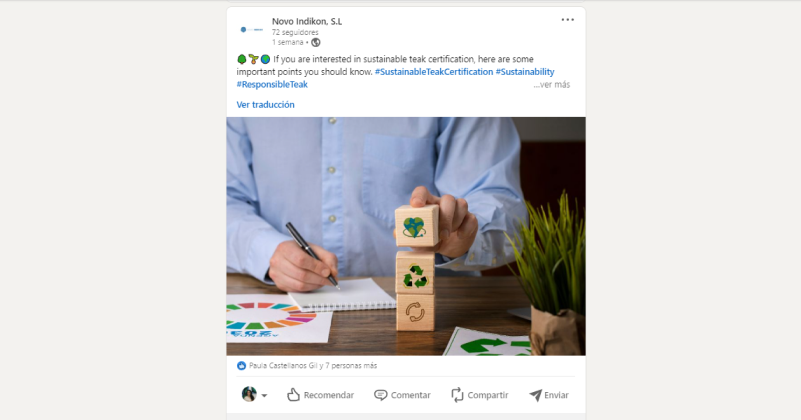
Task: Open the three-dot post options menu
Action: point(568,20)
